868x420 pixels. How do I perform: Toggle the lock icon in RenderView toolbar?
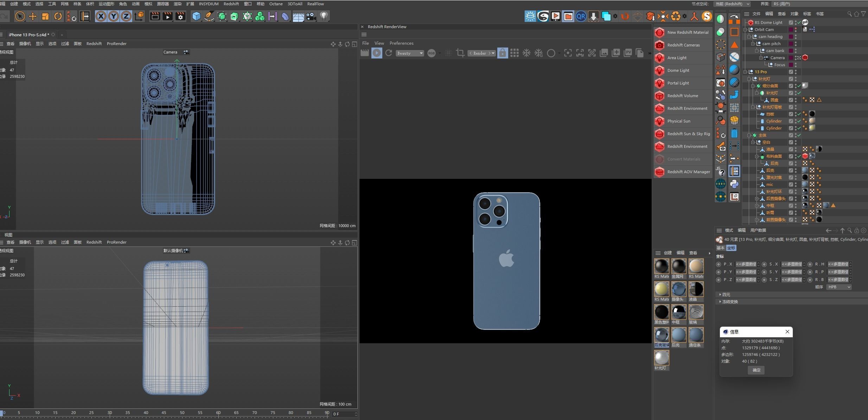pos(502,53)
